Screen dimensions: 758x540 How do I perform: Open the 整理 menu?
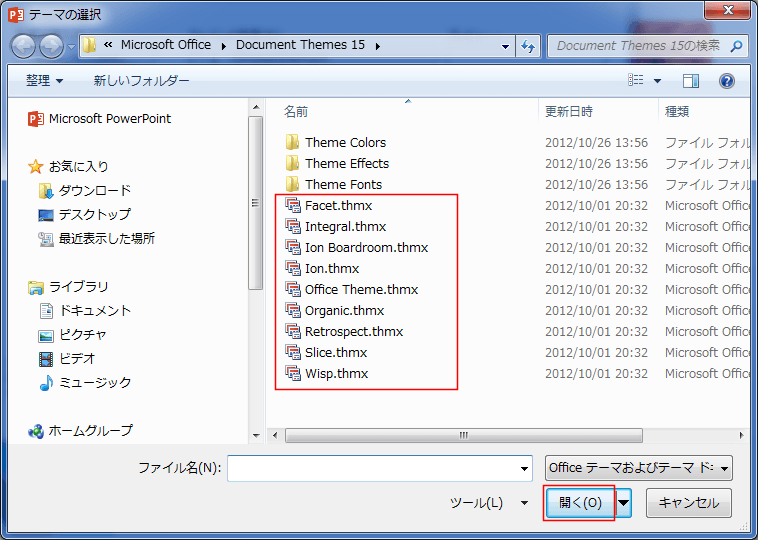coord(44,80)
